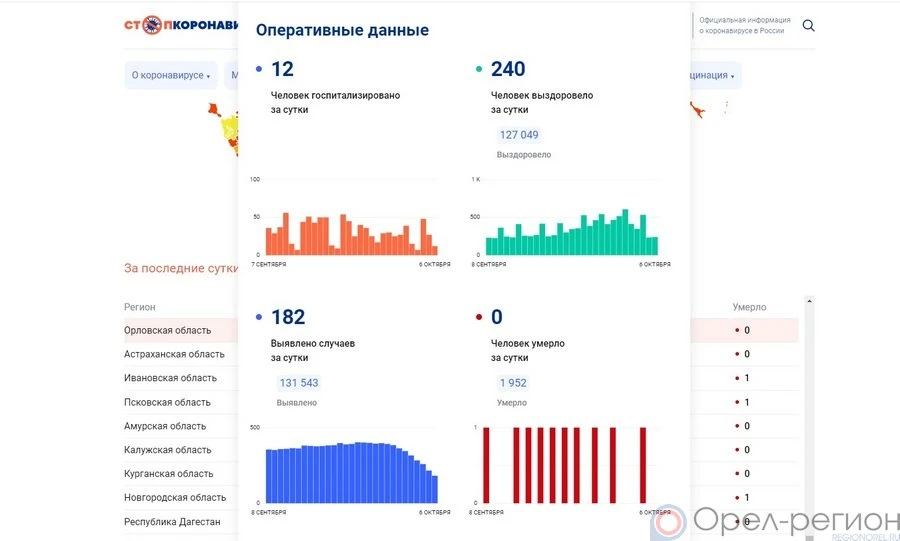Image resolution: width=900 pixels, height=541 pixels.
Task: Select the Астраханская область row
Action: point(174,354)
